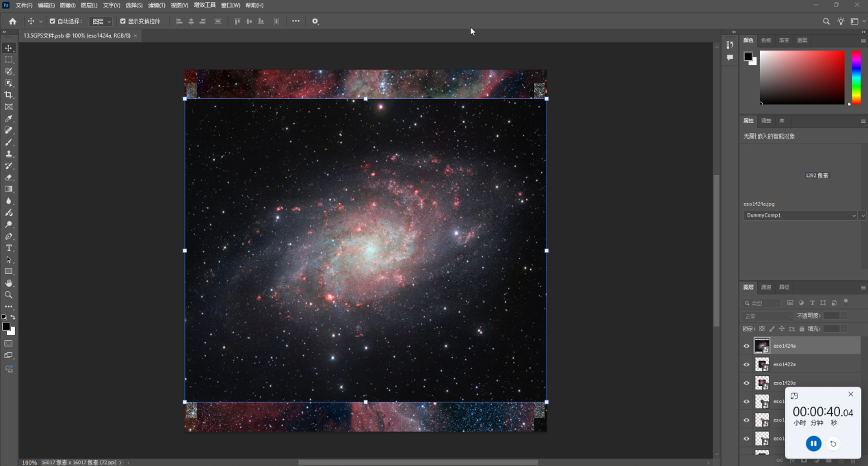Select the Eraser tool
868x466 pixels.
point(9,178)
